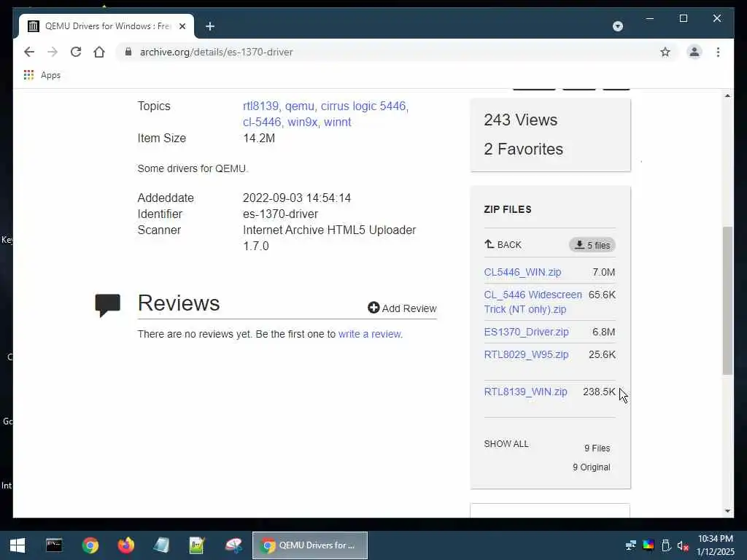
Task: Click the 9 Original text
Action: coord(591,467)
